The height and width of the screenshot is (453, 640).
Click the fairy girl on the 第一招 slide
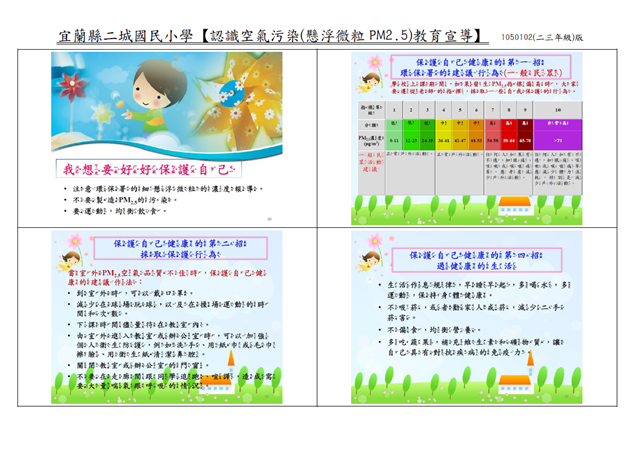(369, 82)
